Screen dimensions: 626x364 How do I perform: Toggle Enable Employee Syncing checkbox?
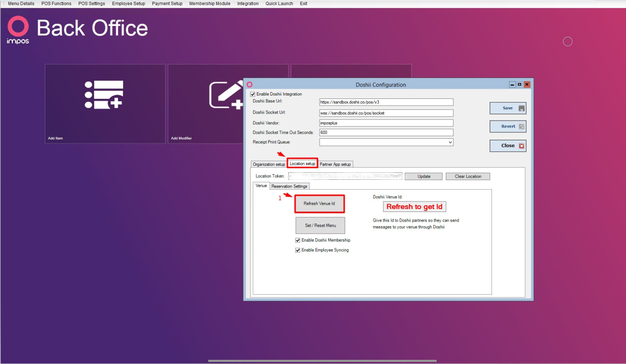click(298, 250)
